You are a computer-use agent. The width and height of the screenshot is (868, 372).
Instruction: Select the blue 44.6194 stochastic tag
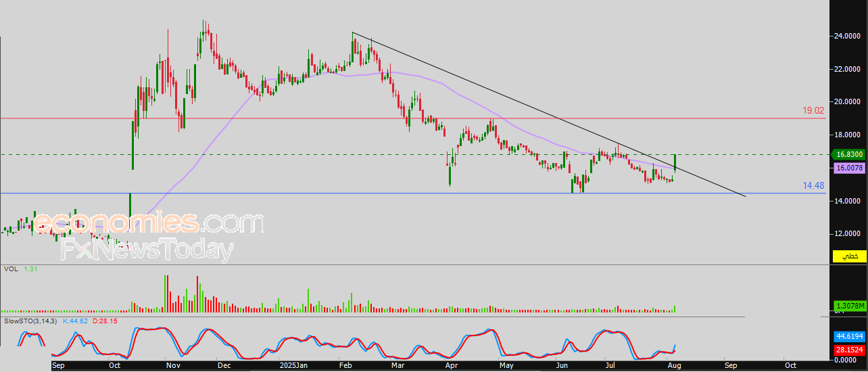pyautogui.click(x=848, y=335)
